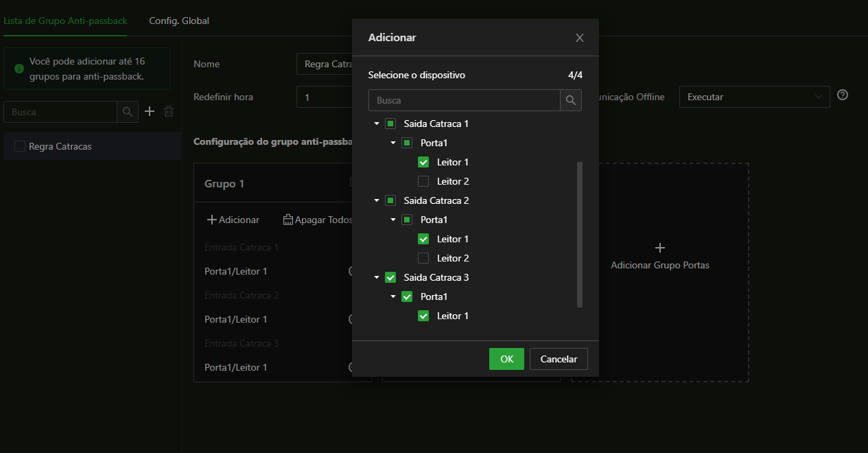
Task: Click Apagar Todos in Grupo 1
Action: (x=318, y=220)
